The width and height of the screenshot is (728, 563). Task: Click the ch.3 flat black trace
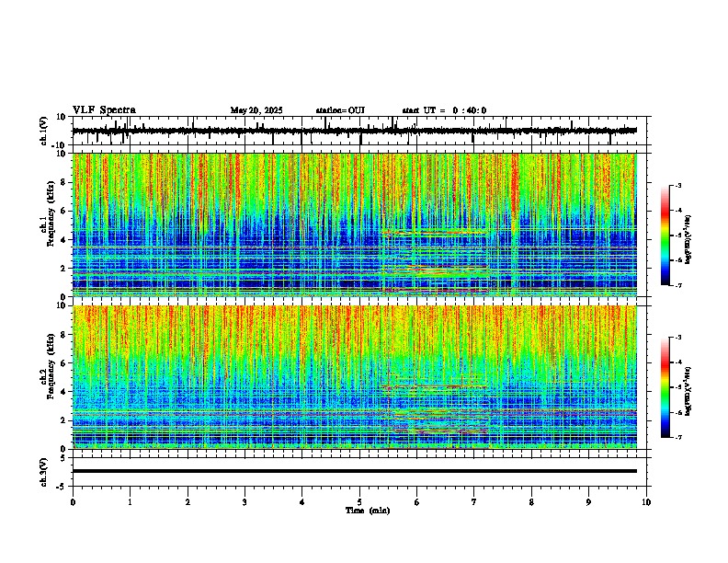[x=354, y=471]
